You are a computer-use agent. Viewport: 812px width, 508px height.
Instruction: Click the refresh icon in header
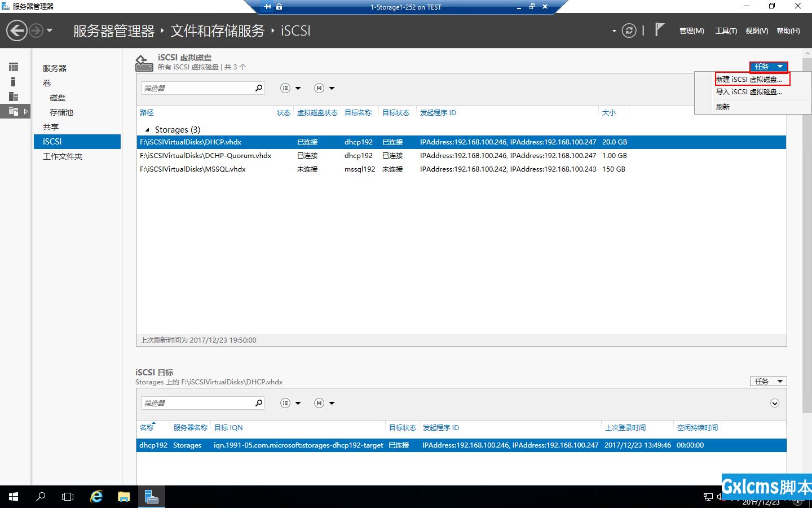pyautogui.click(x=629, y=30)
